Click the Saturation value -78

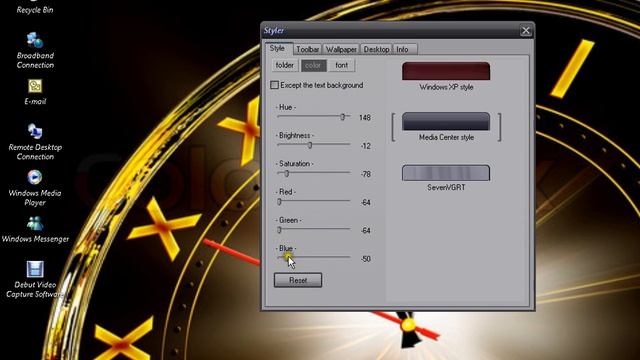click(365, 174)
